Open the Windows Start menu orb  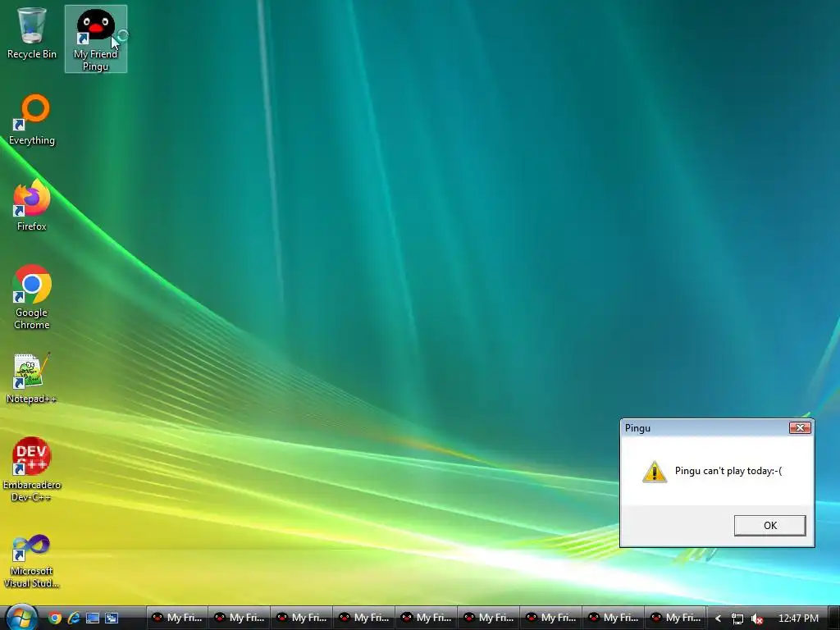[x=21, y=617]
